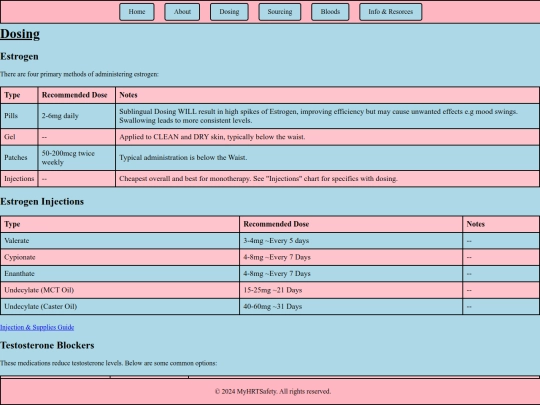The height and width of the screenshot is (405, 540).
Task: Click the 'Cheapest overall and best for monotherapy' note
Action: pyautogui.click(x=258, y=179)
